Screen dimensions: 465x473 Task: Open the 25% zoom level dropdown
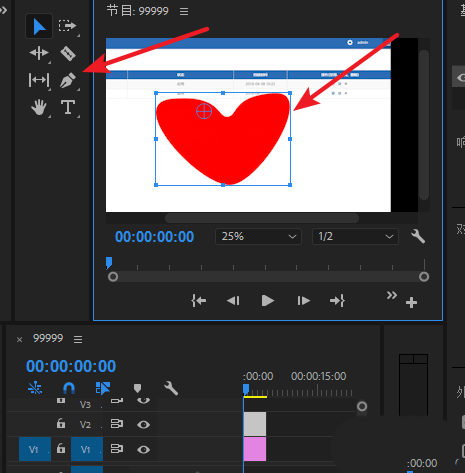coord(258,237)
